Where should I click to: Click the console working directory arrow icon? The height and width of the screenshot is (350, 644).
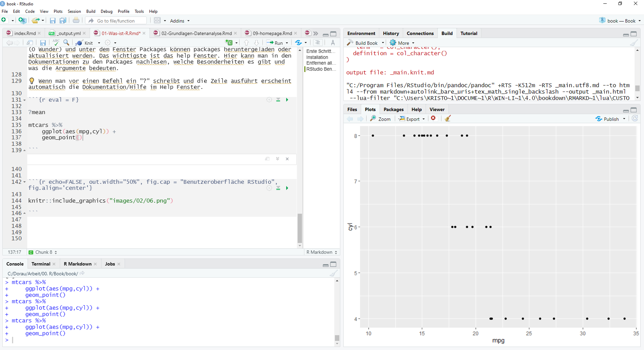[82, 273]
